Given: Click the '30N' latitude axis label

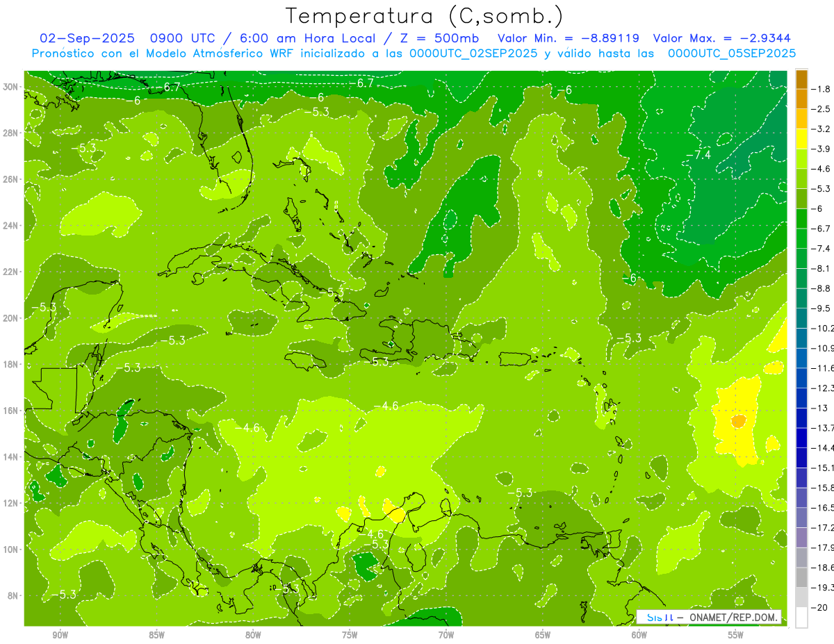Looking at the screenshot, I should tap(11, 86).
